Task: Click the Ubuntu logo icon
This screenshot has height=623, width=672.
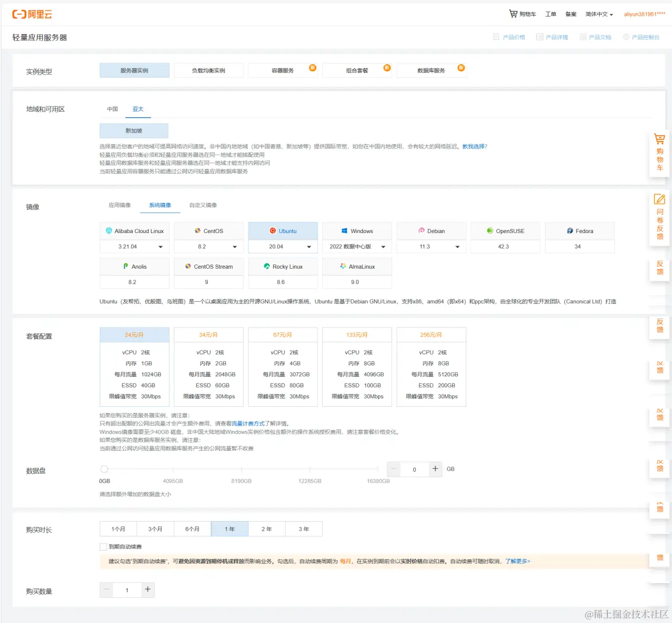Action: (x=273, y=230)
